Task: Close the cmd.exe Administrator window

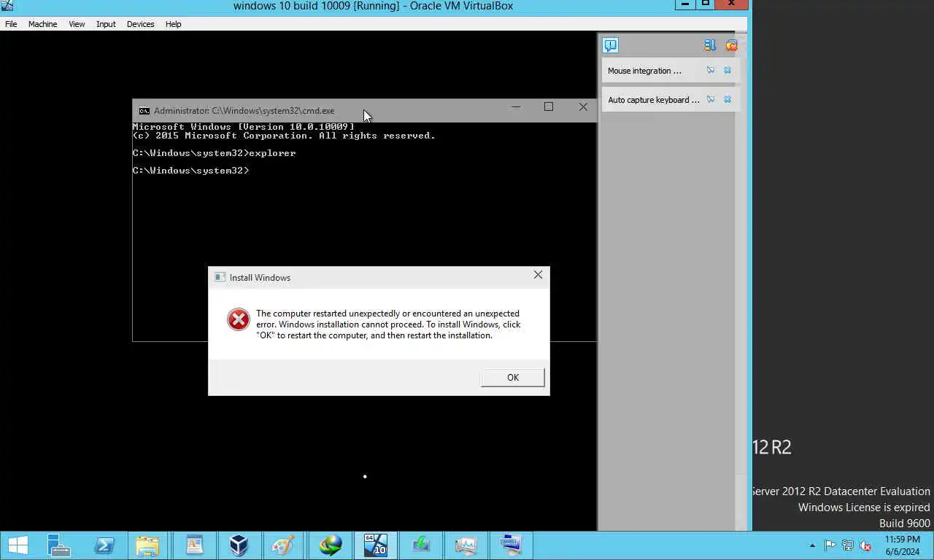Action: coord(583,107)
